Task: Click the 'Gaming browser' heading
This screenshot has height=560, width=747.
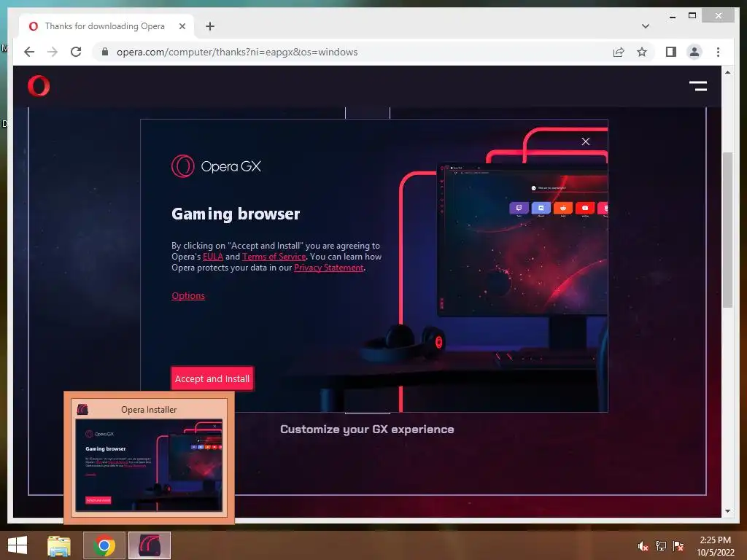Action: [236, 214]
